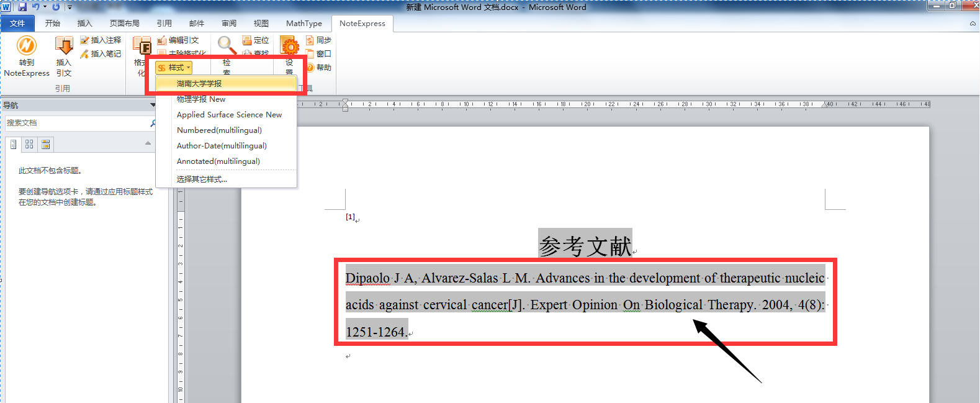Switch to the Insert (插入) ribbon tab

(85, 24)
